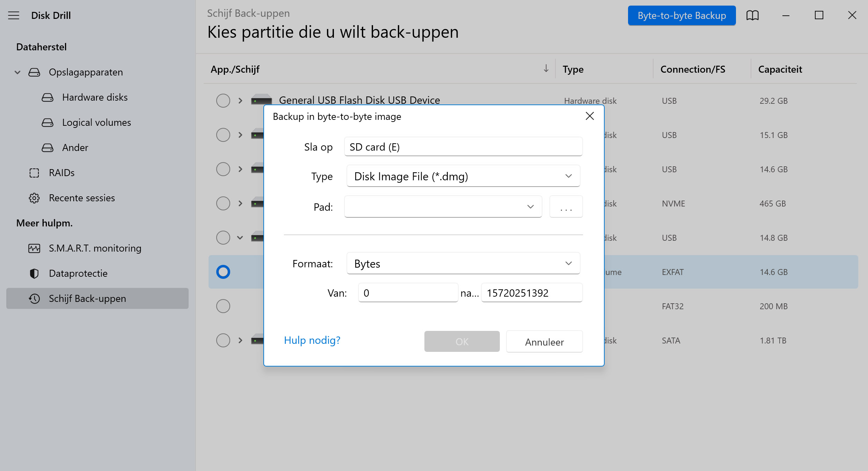
Task: Click the EXFAT cell in highlighted row
Action: (x=673, y=272)
